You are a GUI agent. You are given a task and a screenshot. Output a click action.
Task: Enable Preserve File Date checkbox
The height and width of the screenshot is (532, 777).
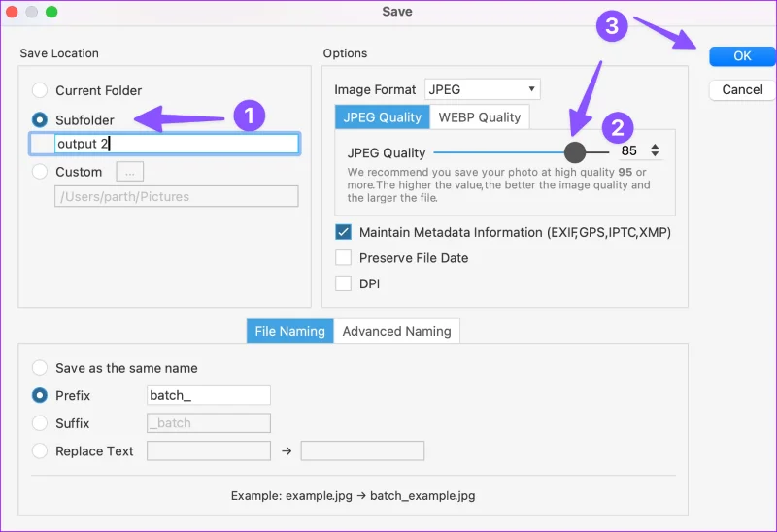(x=343, y=257)
